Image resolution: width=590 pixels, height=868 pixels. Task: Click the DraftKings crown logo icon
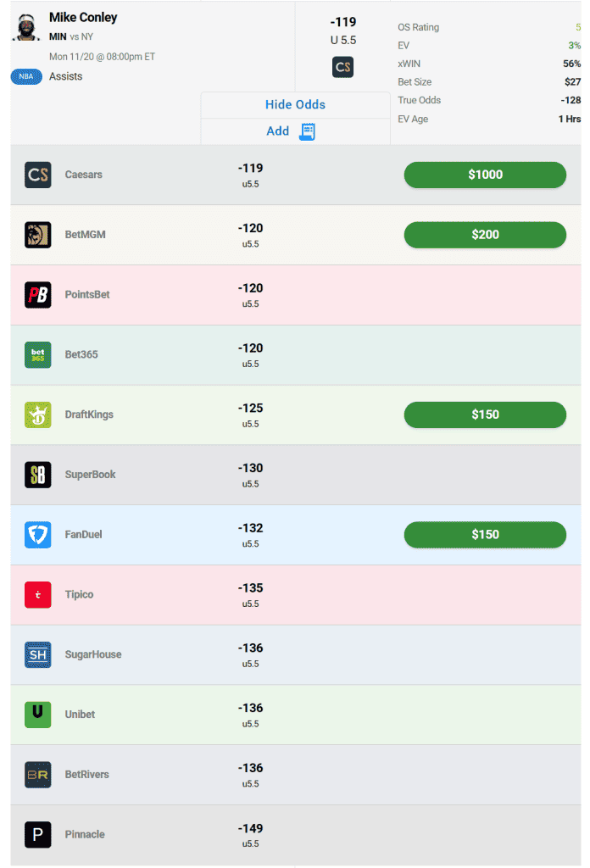click(38, 415)
